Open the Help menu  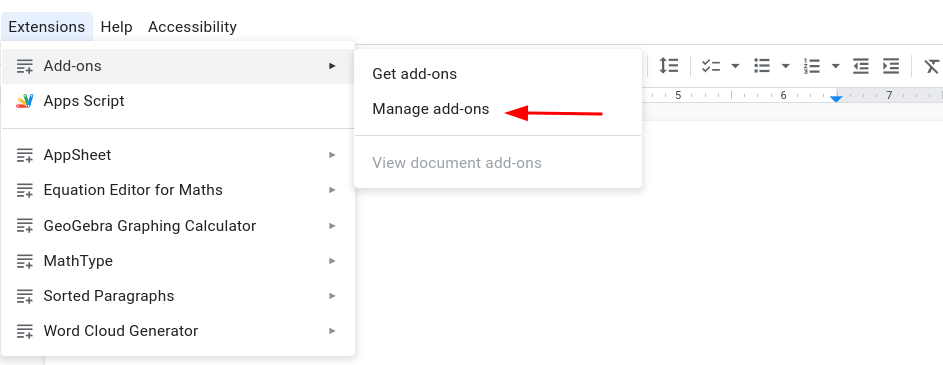click(117, 27)
